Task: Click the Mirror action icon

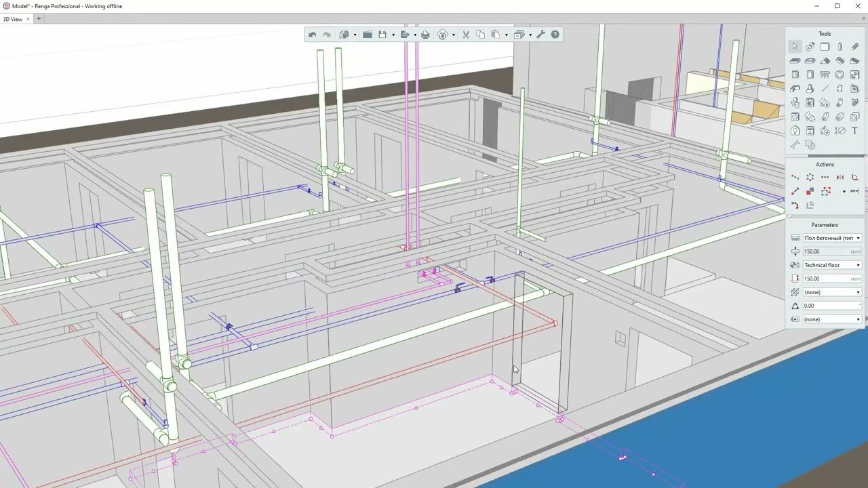Action: pos(840,177)
